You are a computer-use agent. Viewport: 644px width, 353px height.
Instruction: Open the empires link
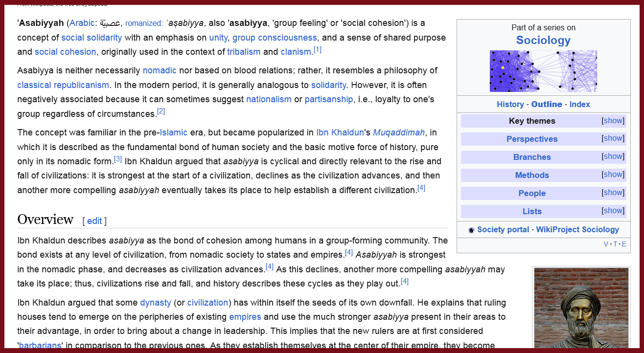pyautogui.click(x=245, y=317)
